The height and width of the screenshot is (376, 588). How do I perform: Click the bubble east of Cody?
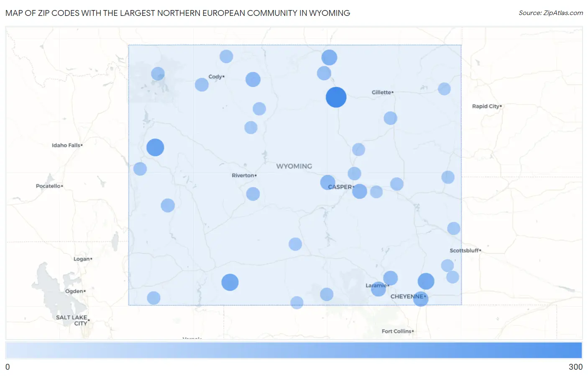tap(253, 79)
